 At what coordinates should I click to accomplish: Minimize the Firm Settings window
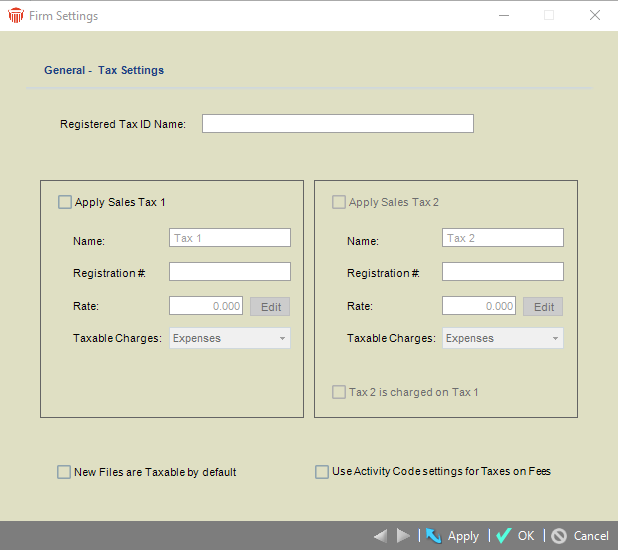504,16
